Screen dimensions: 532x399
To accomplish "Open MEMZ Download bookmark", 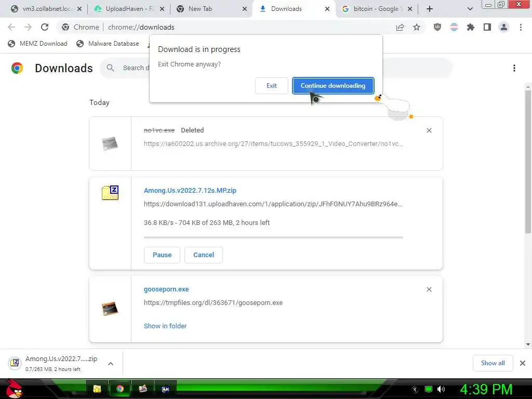I will pos(37,44).
